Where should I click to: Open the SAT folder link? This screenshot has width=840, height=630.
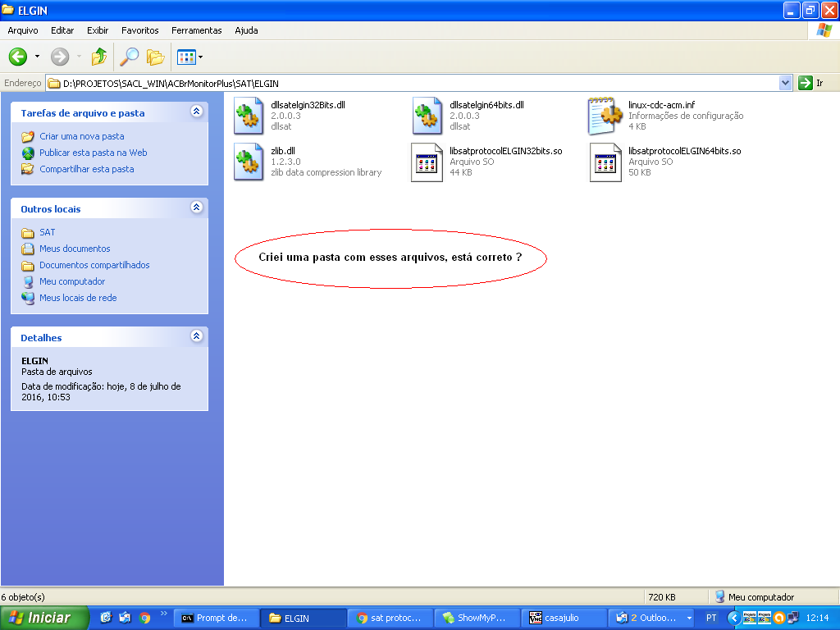47,232
